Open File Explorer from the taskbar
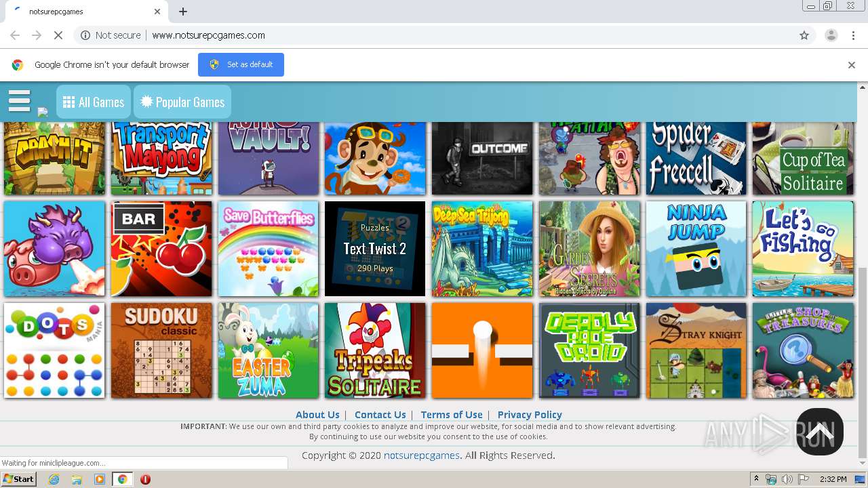 pyautogui.click(x=77, y=479)
